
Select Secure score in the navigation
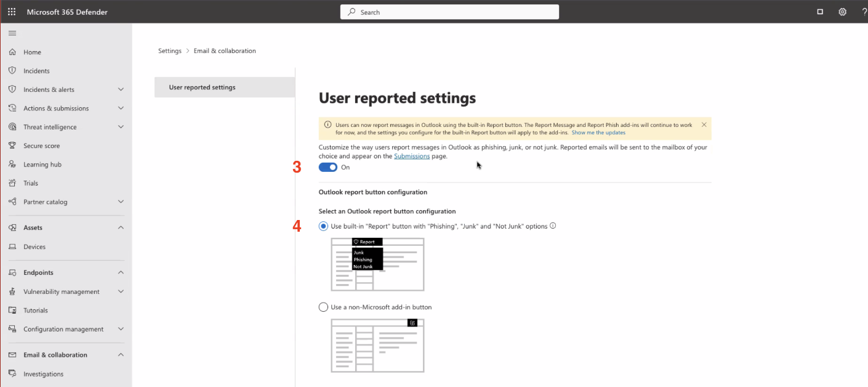tap(42, 145)
